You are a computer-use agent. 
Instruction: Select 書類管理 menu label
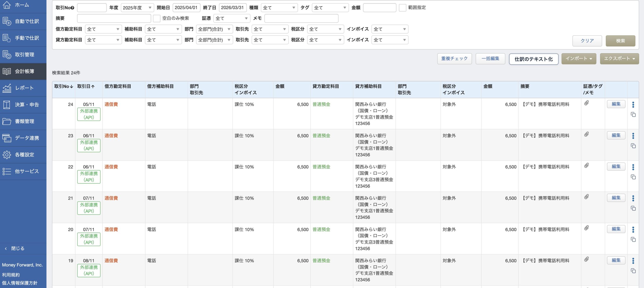[x=25, y=121]
